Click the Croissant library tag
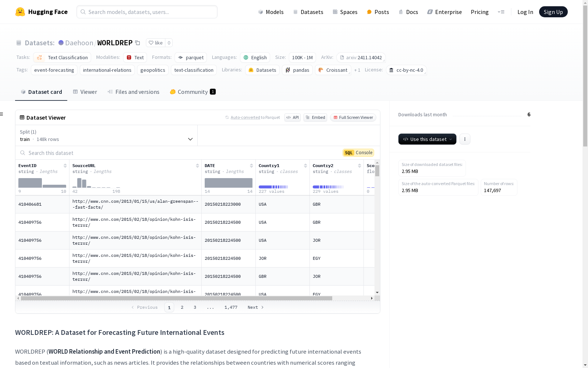588x368 pixels. click(x=333, y=70)
